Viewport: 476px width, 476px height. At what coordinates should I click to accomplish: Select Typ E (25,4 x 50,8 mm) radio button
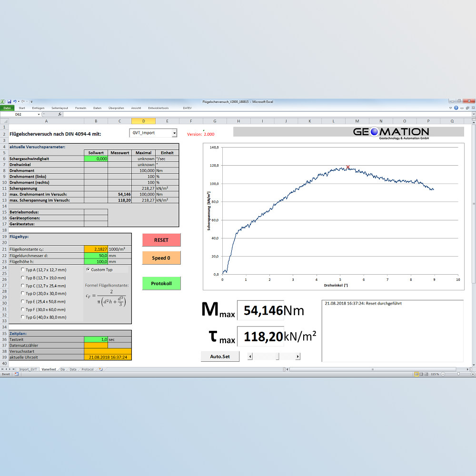23,301
